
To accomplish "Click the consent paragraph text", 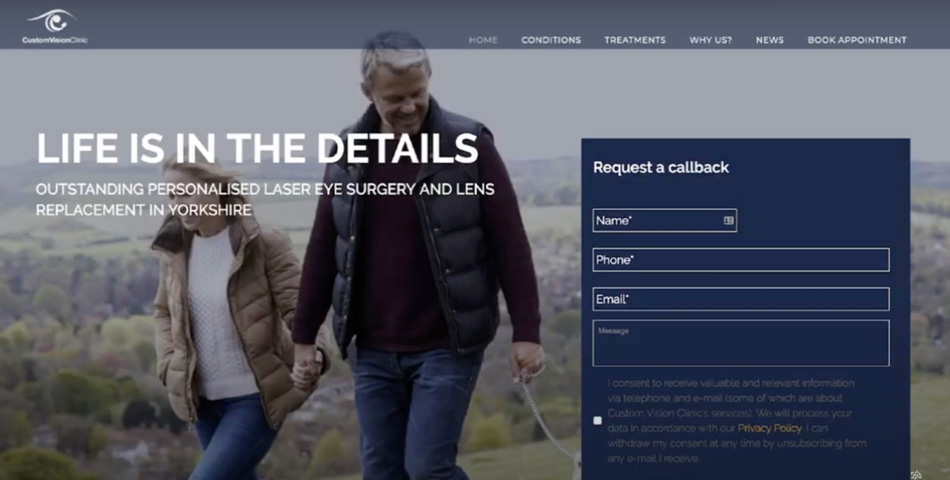I will click(x=737, y=421).
